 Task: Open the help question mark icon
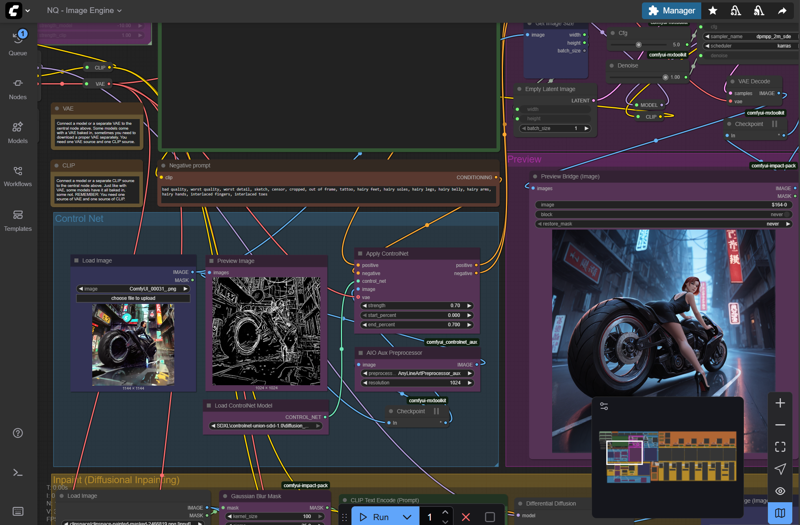click(17, 433)
